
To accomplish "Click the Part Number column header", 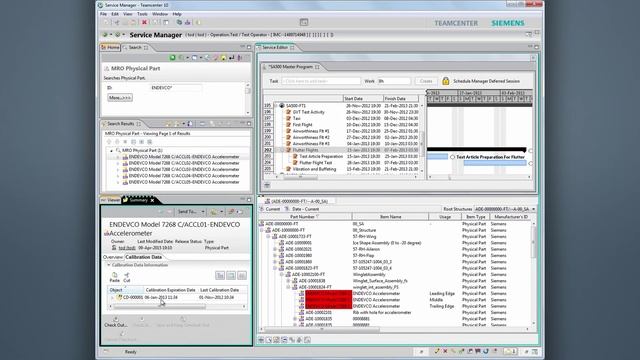I will pos(305,217).
